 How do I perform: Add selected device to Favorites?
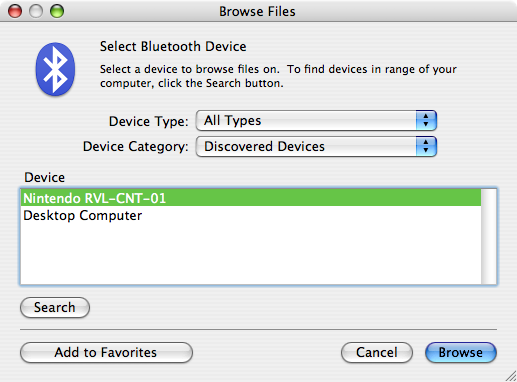click(x=106, y=352)
